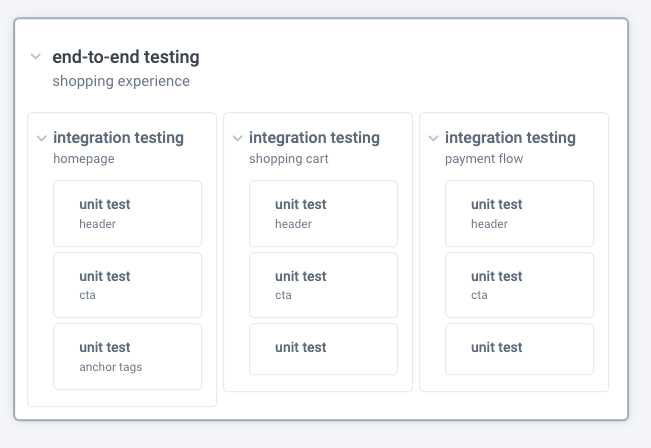Viewport: 651px width, 448px height.
Task: Click integration testing title above homepage
Action: (x=118, y=138)
